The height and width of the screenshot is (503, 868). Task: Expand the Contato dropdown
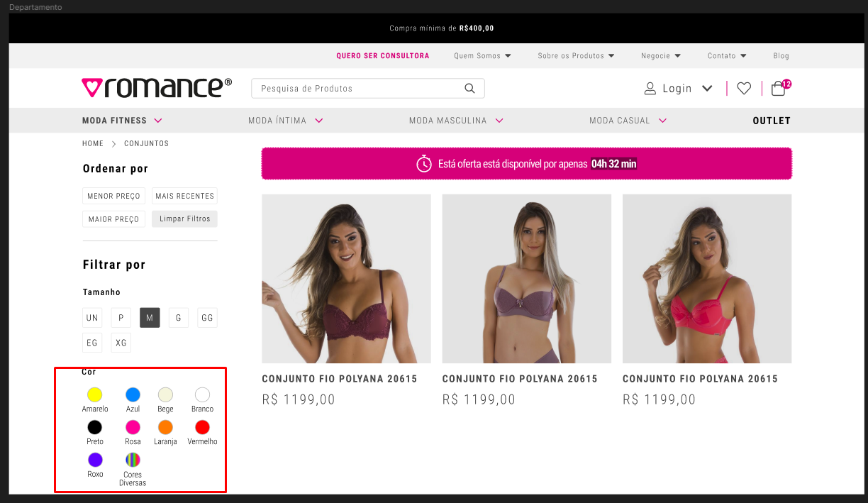[727, 56]
